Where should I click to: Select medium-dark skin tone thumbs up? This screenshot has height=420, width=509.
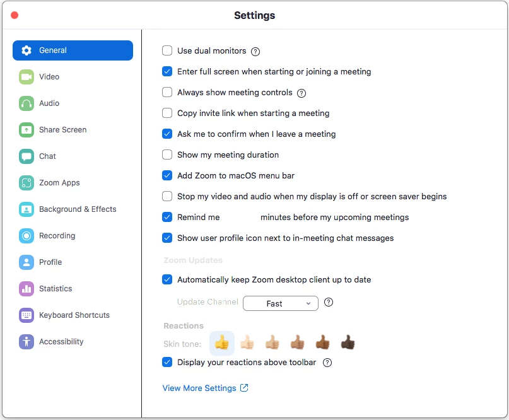coord(323,342)
